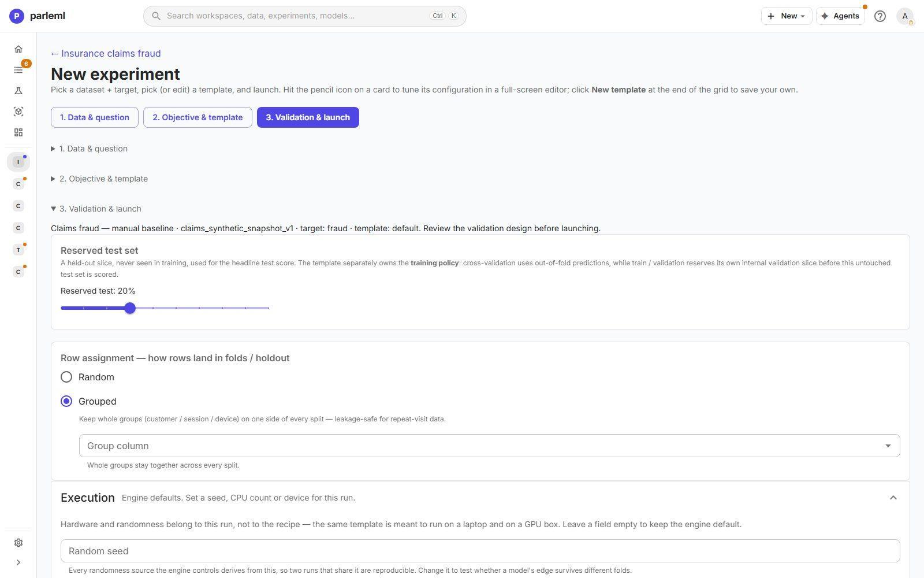
Task: Open the dashboards grid icon in sidebar
Action: pyautogui.click(x=18, y=132)
